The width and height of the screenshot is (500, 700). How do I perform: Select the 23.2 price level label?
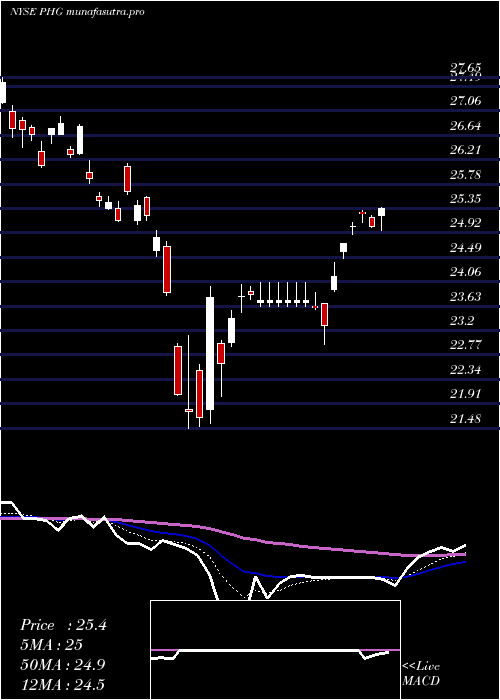[x=462, y=321]
